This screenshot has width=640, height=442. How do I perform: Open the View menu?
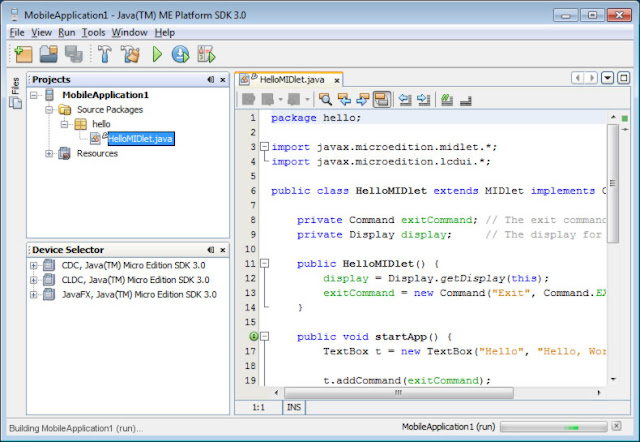coord(41,32)
